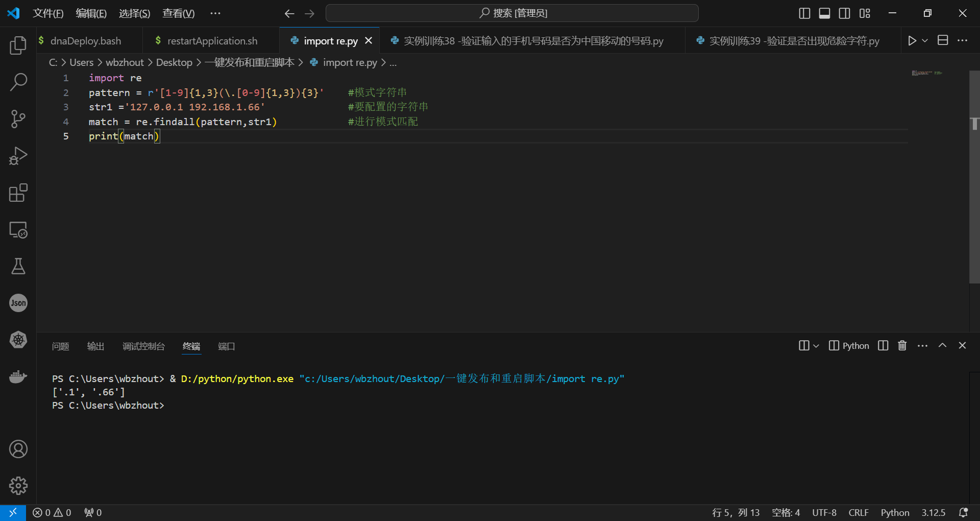
Task: Open the Source Control view
Action: tap(18, 119)
